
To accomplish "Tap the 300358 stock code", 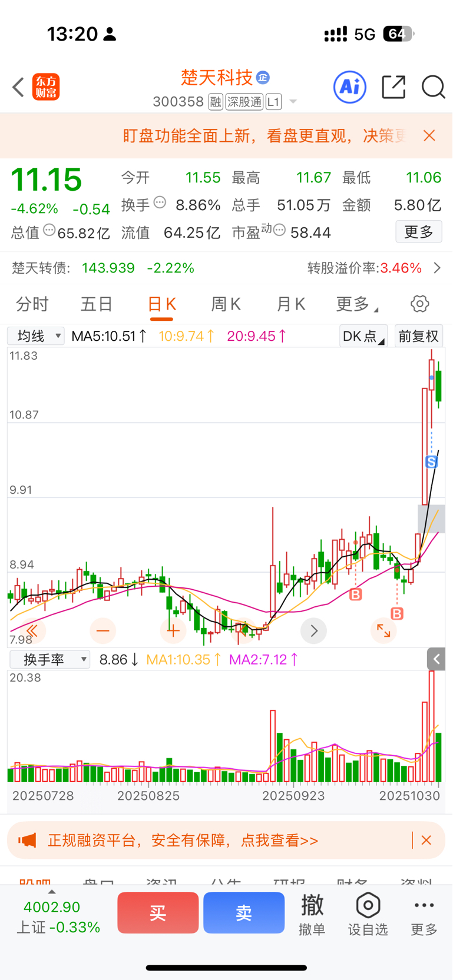I will click(178, 102).
